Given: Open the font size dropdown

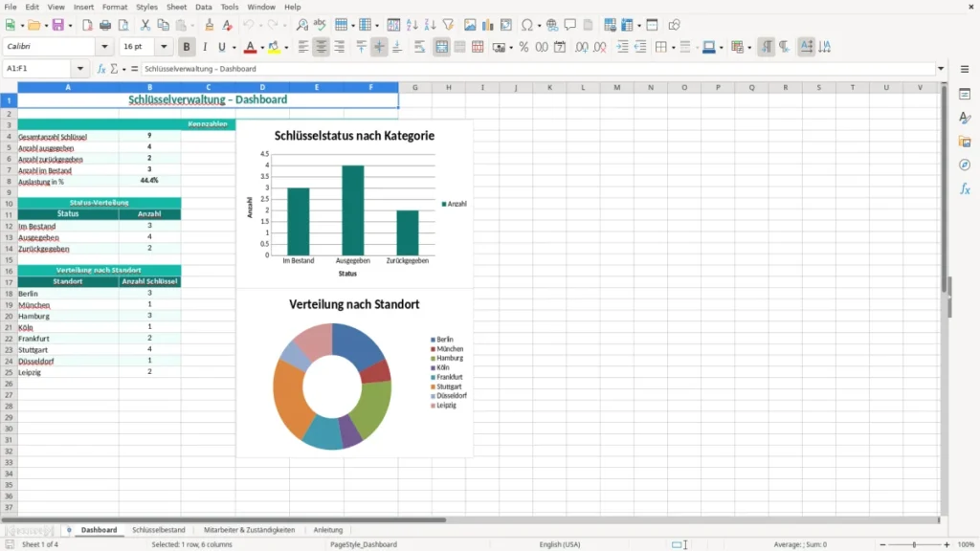Looking at the screenshot, I should click(164, 46).
